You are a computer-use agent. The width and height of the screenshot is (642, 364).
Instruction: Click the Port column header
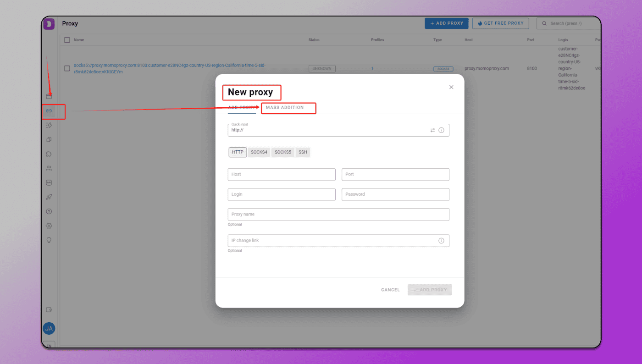(531, 40)
